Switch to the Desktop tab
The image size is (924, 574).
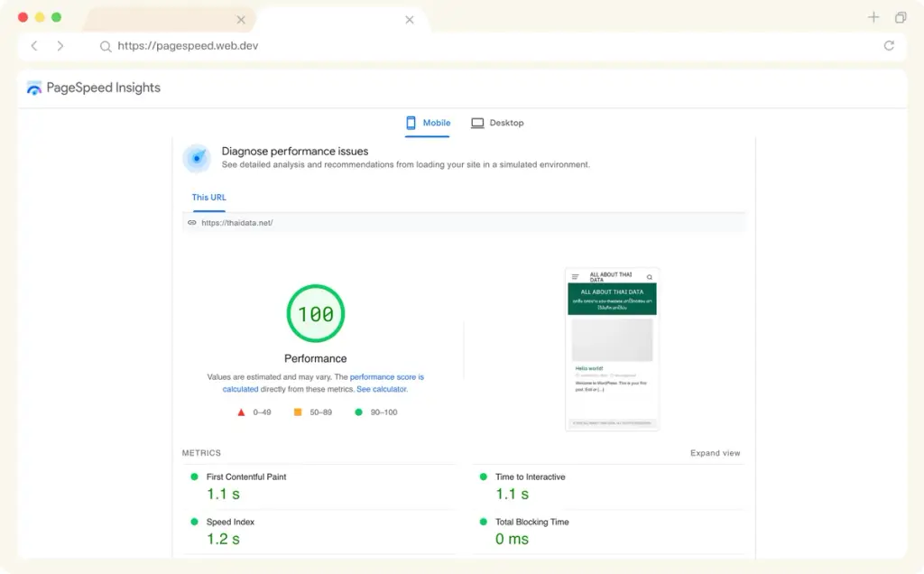(497, 123)
